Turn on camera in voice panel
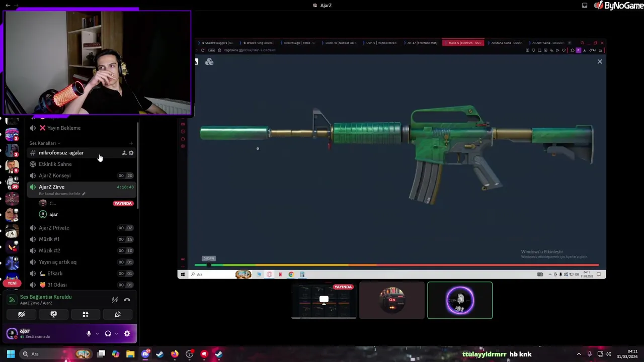Viewport: 644px width, 362px height. [21, 314]
